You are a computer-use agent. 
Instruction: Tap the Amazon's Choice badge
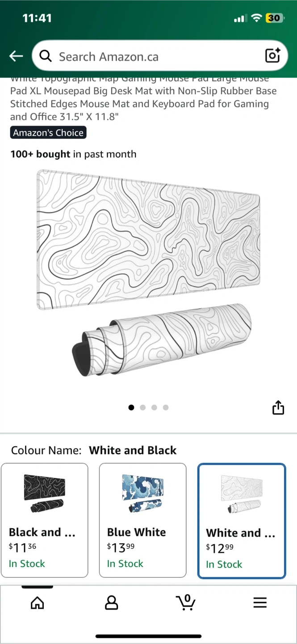click(x=48, y=133)
